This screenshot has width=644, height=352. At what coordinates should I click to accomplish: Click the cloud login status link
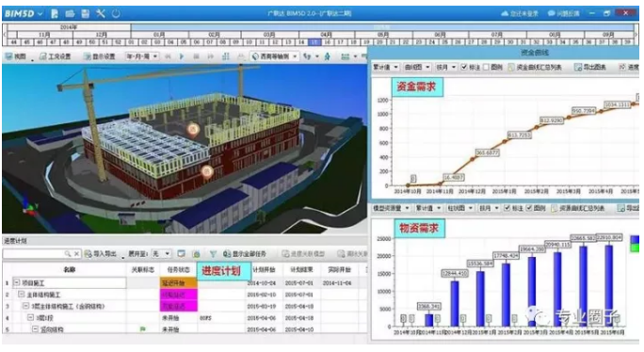(520, 13)
